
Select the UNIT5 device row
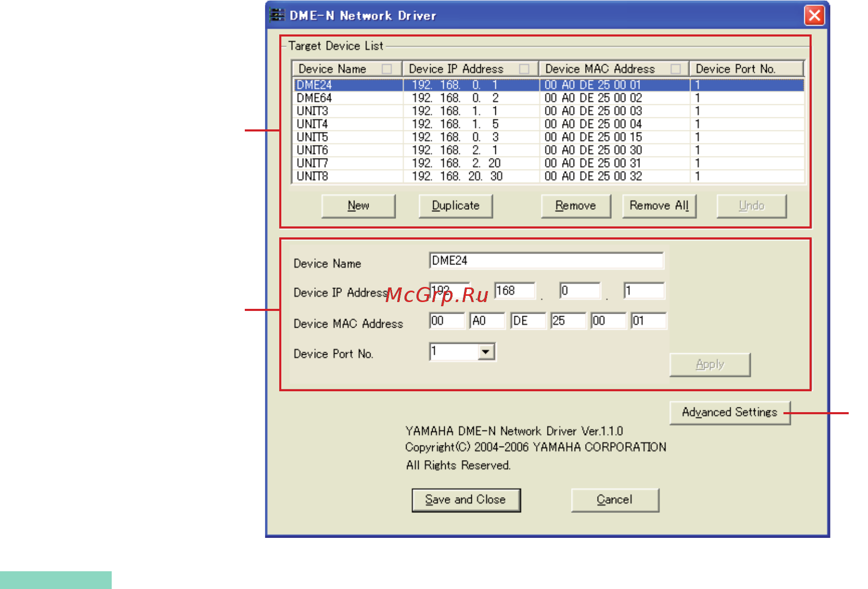(549, 137)
